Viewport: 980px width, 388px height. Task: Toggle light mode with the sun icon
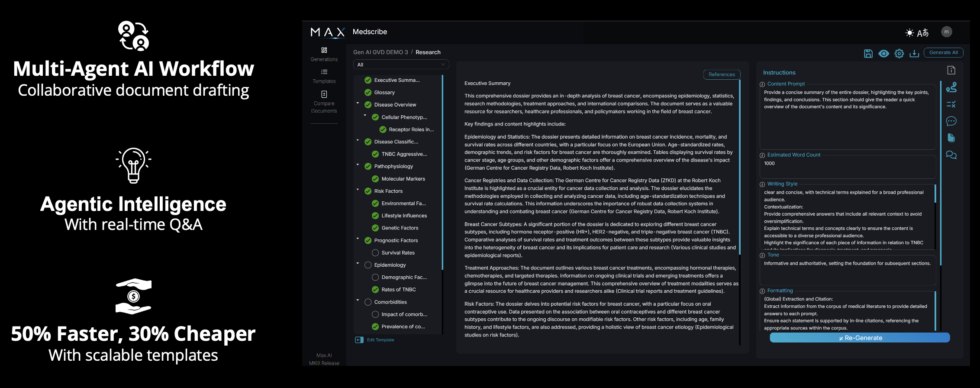909,33
